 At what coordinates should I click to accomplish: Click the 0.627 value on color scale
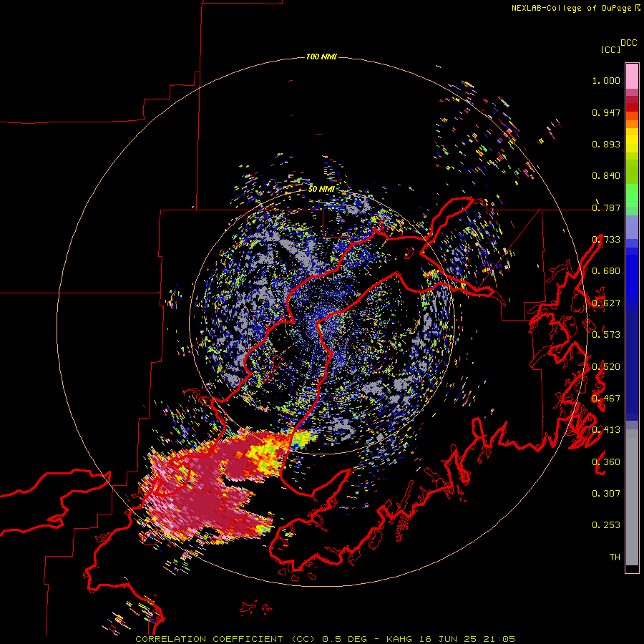[x=606, y=303]
